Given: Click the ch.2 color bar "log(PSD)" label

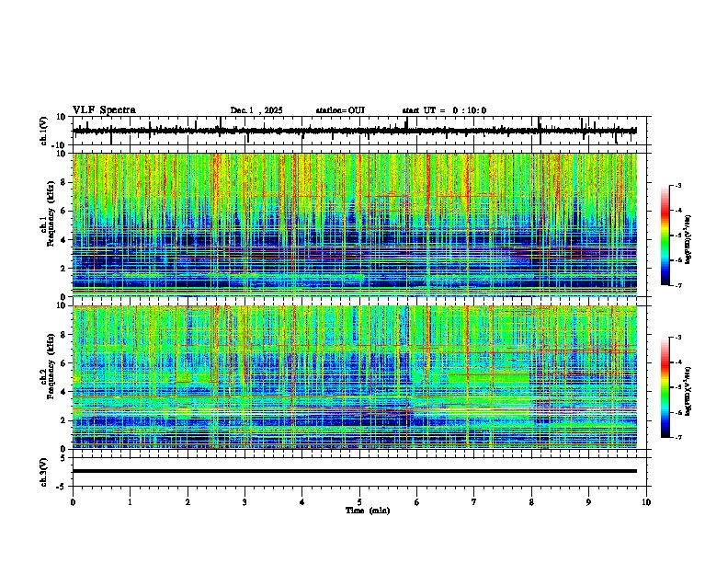Looking at the screenshot, I should (688, 391).
